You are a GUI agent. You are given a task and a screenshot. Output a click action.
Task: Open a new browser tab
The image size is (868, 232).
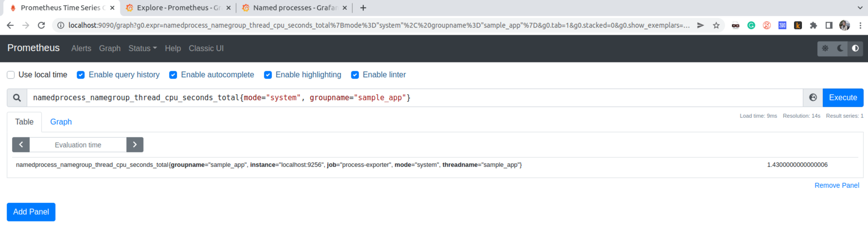tap(363, 8)
